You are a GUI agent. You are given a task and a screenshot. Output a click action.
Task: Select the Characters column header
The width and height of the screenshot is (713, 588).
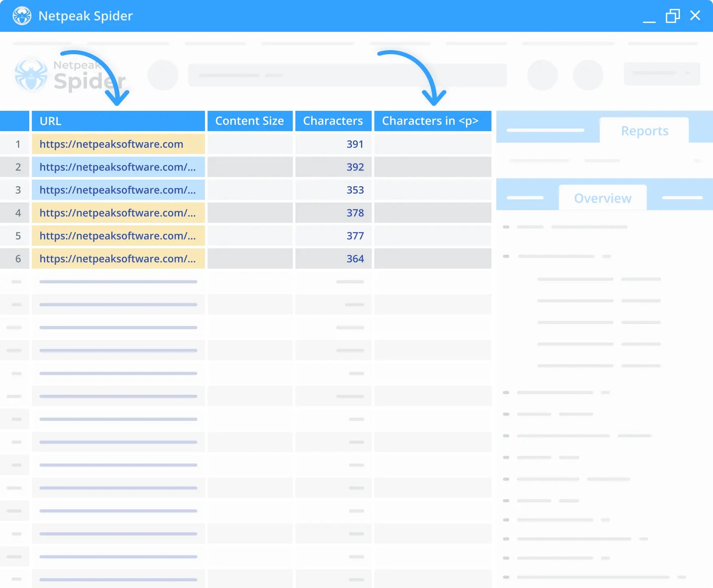[333, 121]
